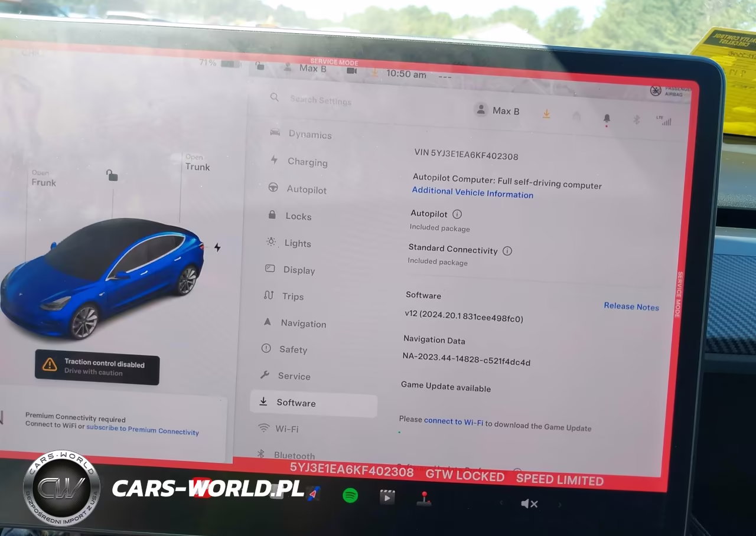This screenshot has width=756, height=536.
Task: Lower volume with the left chevron
Action: 501,503
